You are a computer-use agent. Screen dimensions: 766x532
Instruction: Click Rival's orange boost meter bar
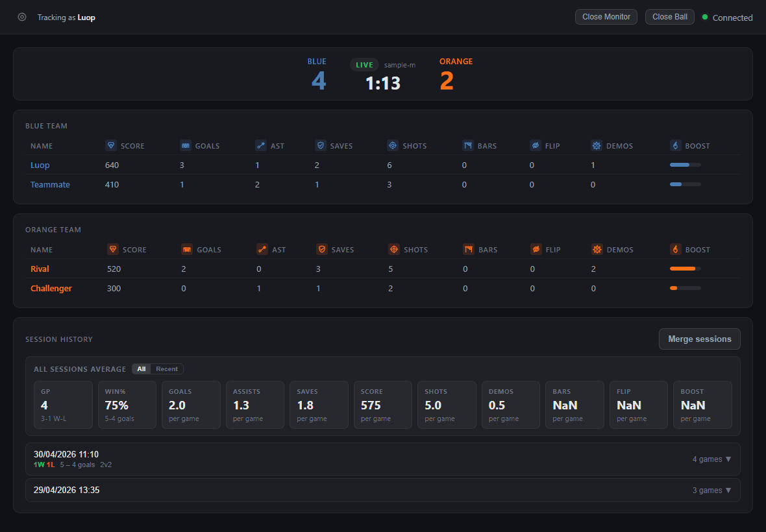686,269
